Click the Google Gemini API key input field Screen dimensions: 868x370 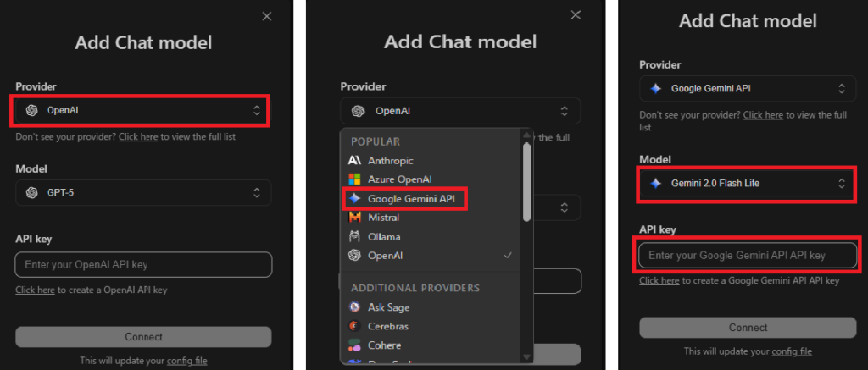(x=747, y=256)
